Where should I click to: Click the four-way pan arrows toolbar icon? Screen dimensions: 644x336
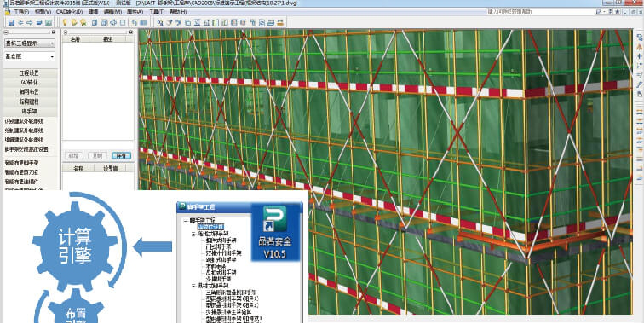tap(113, 23)
